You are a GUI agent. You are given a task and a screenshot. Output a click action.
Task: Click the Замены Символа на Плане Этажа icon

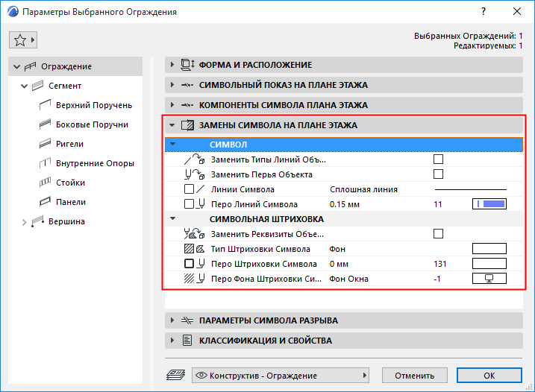(x=187, y=125)
